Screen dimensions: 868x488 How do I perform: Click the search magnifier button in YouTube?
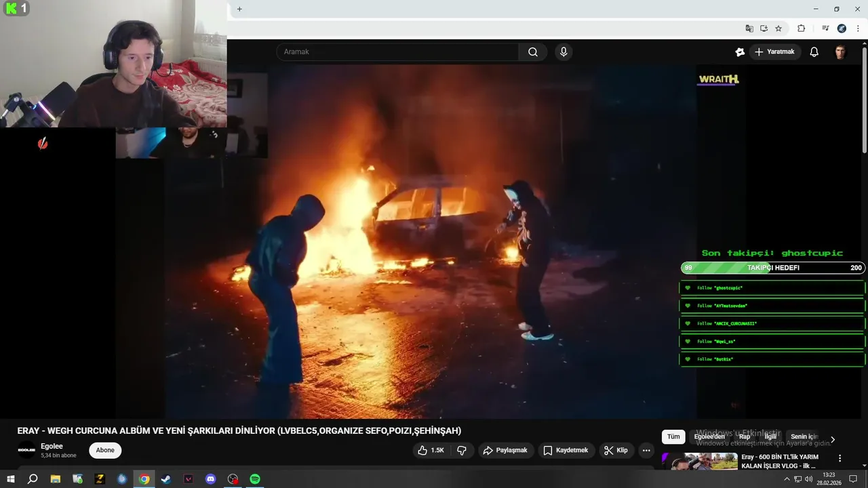pyautogui.click(x=533, y=52)
